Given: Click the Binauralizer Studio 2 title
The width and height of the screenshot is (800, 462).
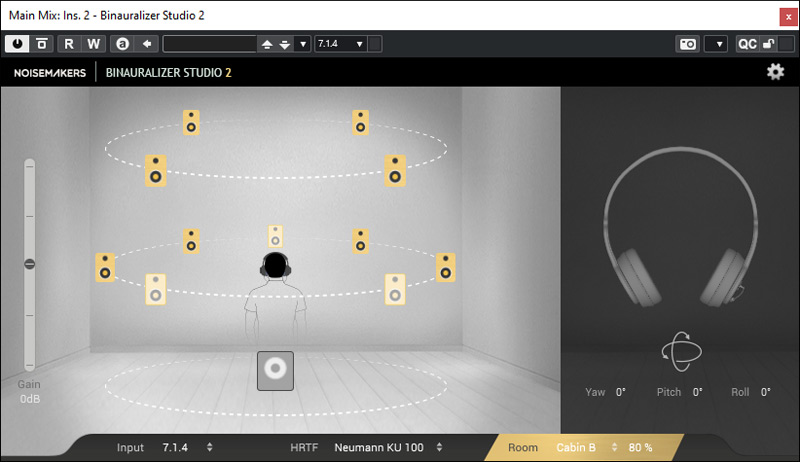Looking at the screenshot, I should click(x=168, y=73).
